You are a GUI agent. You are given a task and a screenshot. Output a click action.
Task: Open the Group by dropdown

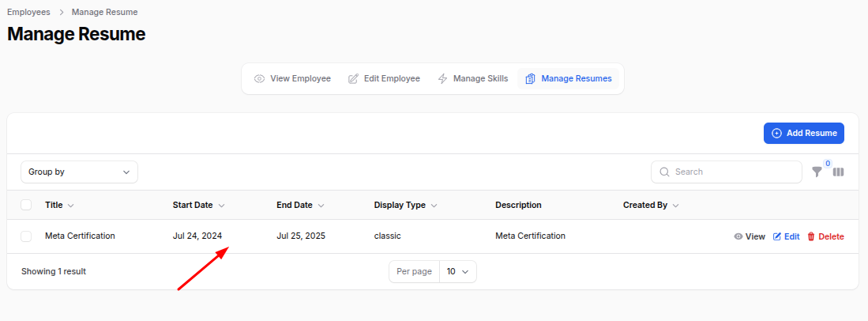point(79,172)
